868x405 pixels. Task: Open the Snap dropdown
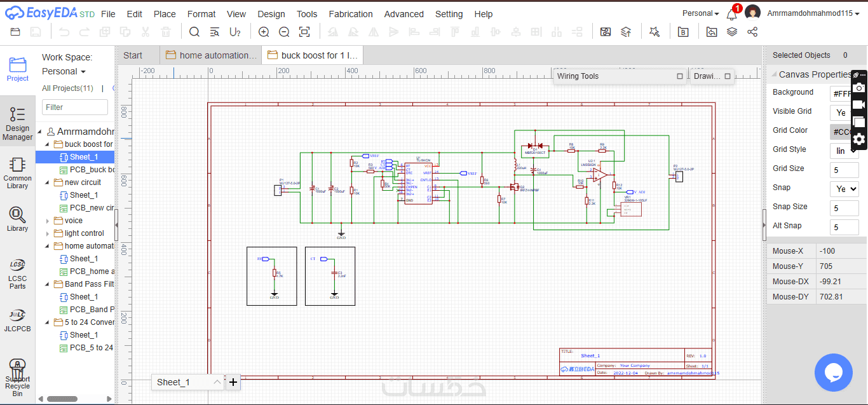[x=844, y=189]
